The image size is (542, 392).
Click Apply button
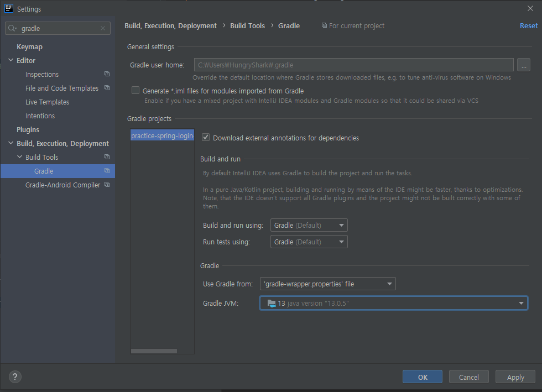point(515,377)
